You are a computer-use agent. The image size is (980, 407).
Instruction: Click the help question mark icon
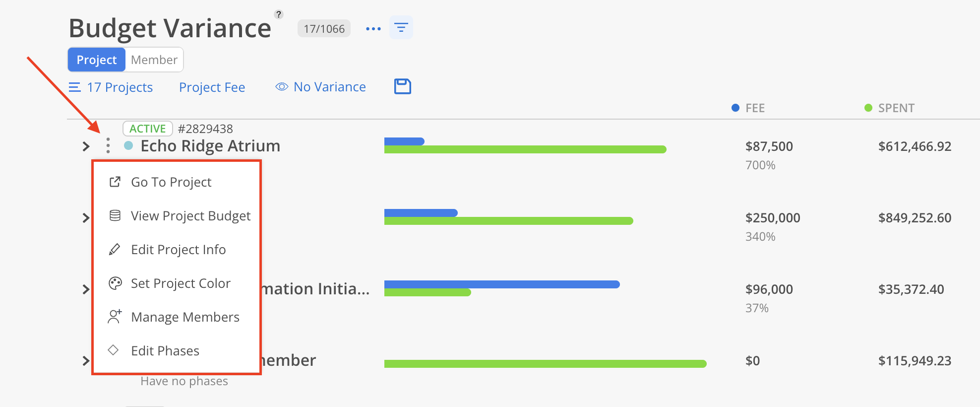279,14
